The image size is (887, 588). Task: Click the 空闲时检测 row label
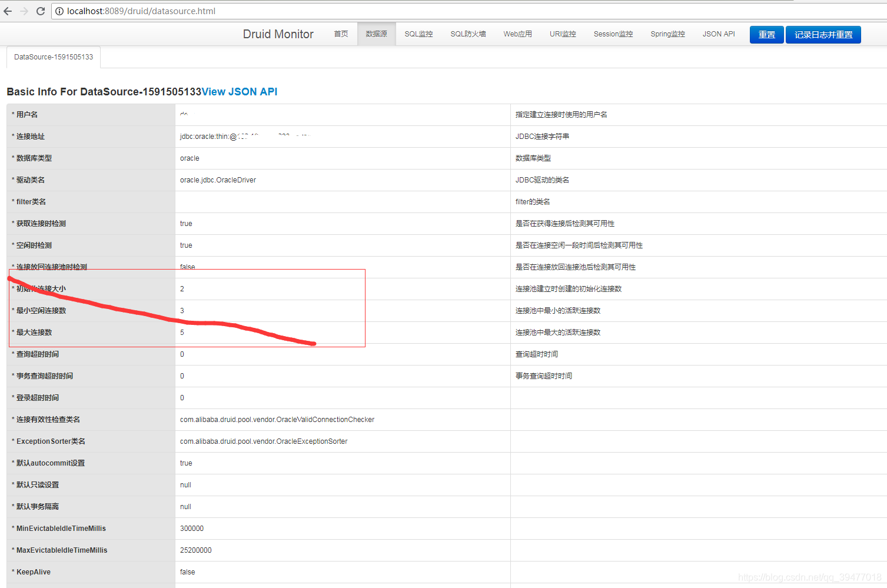(x=34, y=245)
